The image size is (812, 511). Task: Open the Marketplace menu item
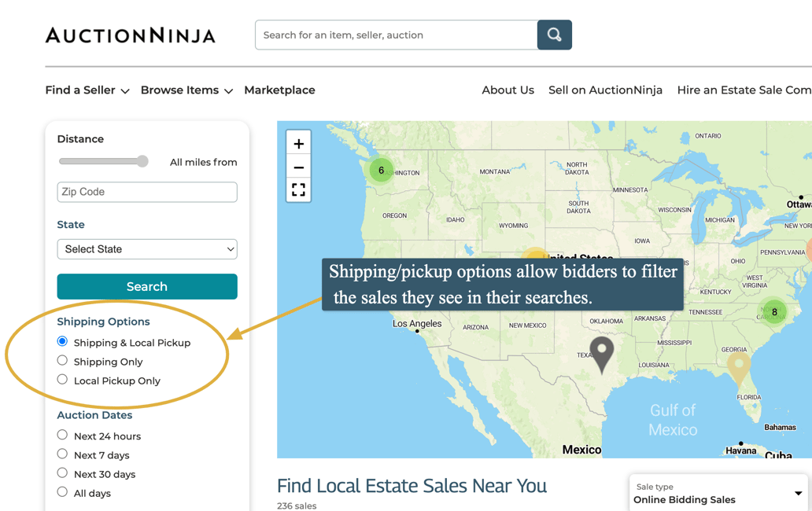(279, 90)
